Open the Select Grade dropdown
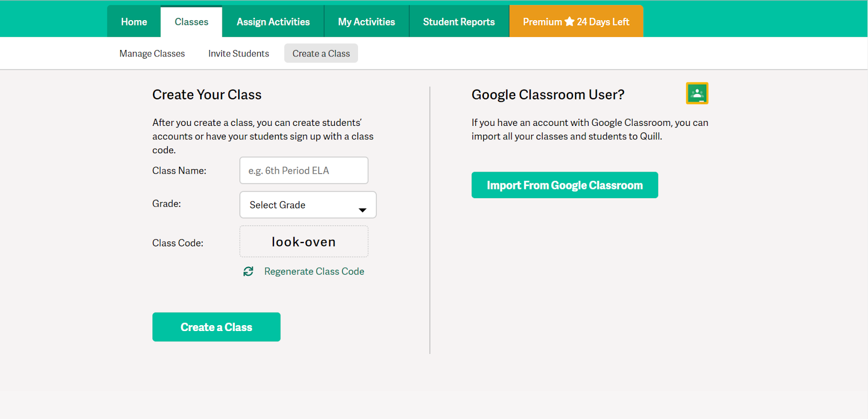Viewport: 868px width, 419px height. tap(308, 205)
